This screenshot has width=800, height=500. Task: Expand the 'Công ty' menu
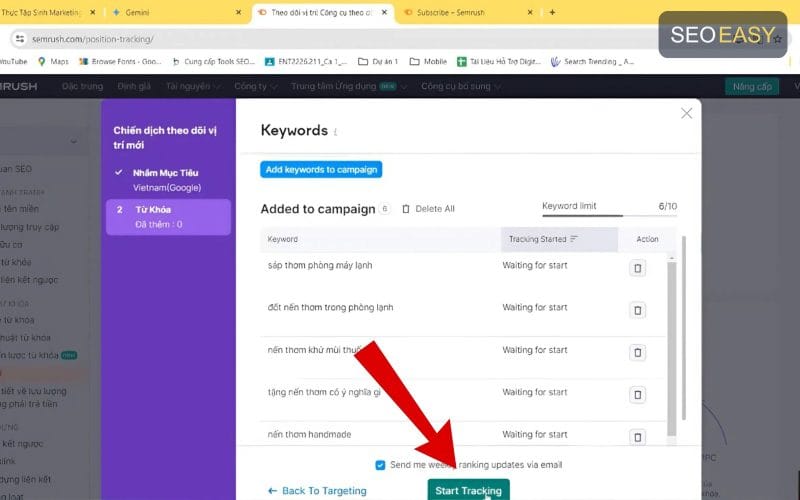tap(255, 86)
